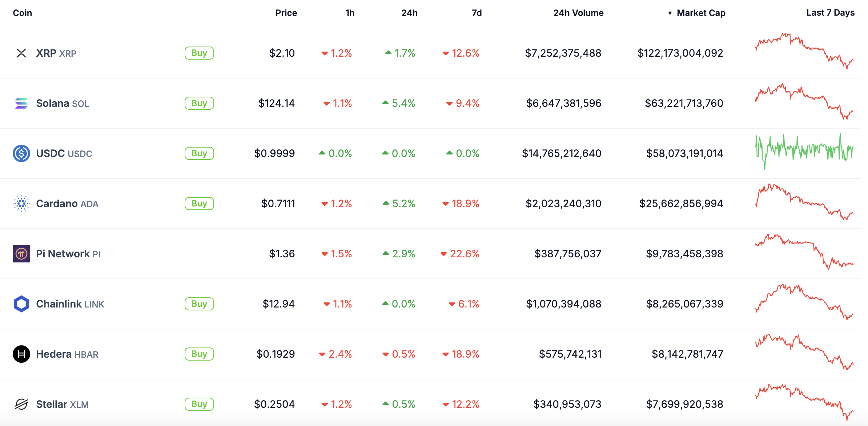The image size is (868, 426).
Task: Click the sort arrow next to Market Cap
Action: click(670, 13)
